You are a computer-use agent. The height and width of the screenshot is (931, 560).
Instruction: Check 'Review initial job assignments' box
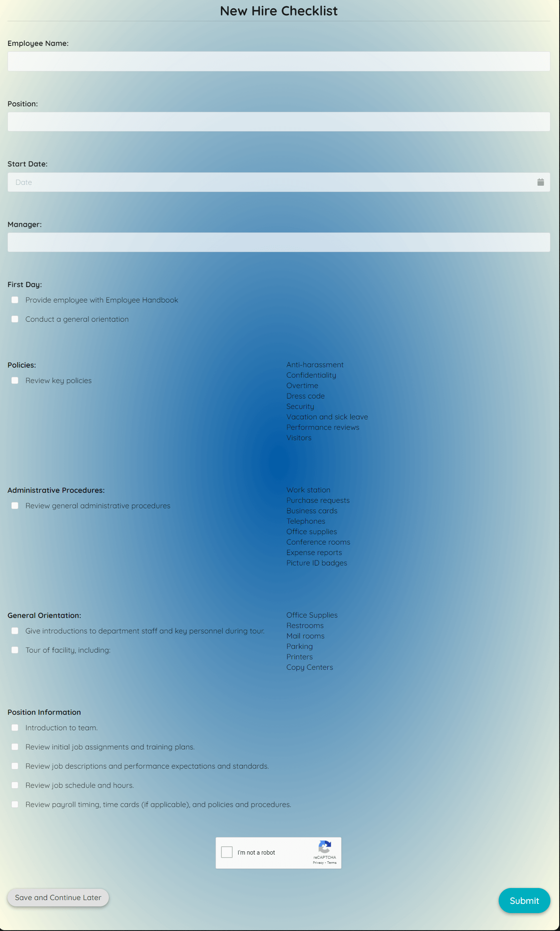pyautogui.click(x=15, y=747)
